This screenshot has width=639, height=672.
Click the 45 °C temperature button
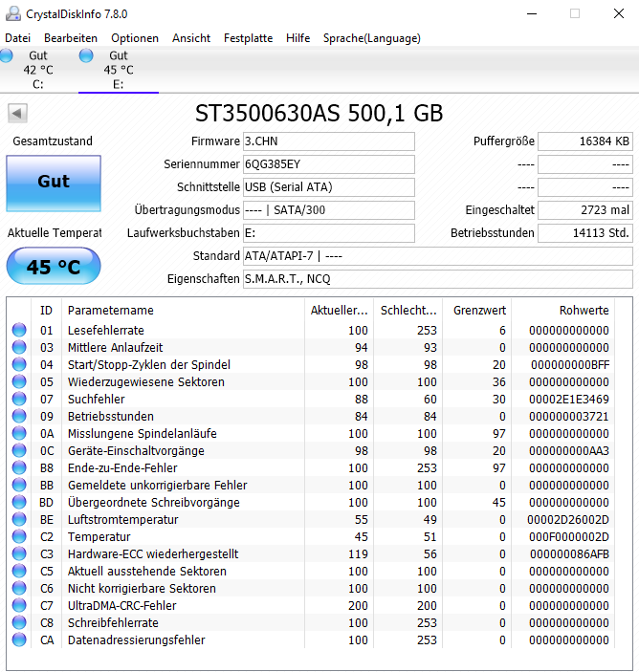click(x=54, y=266)
